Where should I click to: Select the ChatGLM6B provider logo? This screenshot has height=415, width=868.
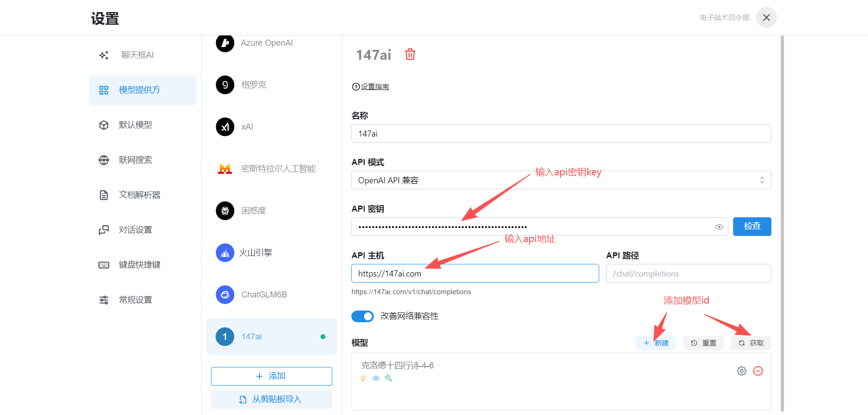pos(225,295)
